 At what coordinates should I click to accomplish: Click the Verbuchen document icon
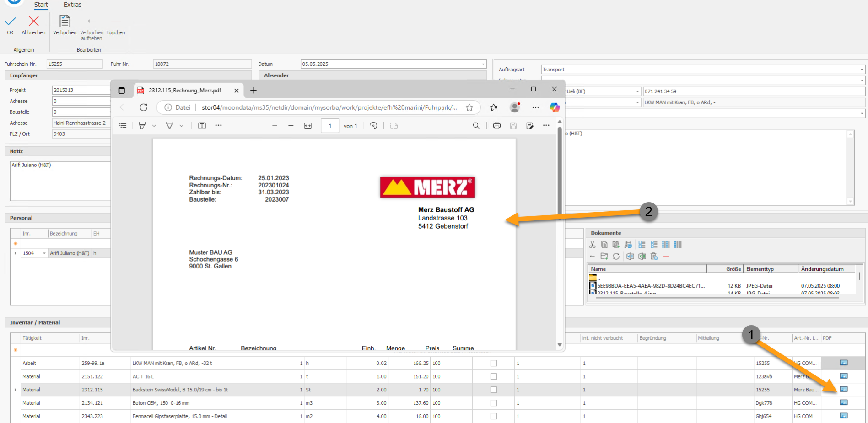(65, 21)
